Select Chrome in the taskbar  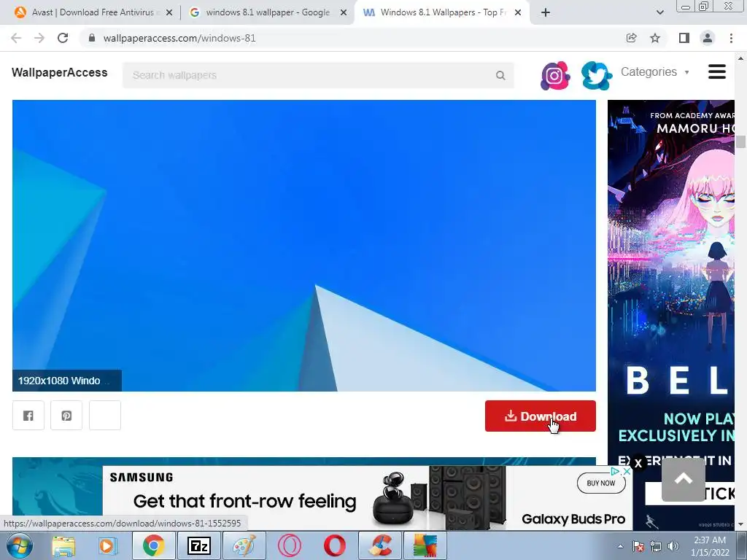coord(153,545)
